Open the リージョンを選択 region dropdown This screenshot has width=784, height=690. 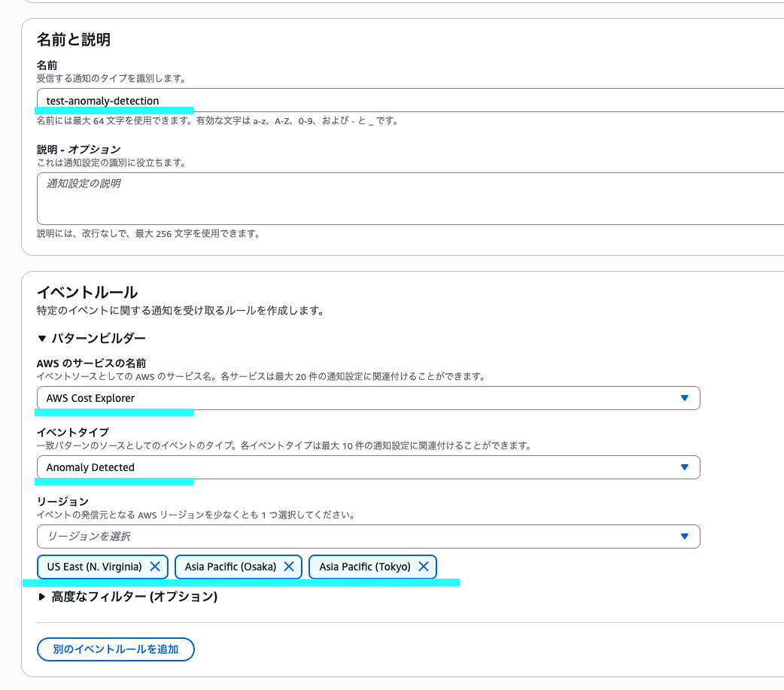point(368,536)
